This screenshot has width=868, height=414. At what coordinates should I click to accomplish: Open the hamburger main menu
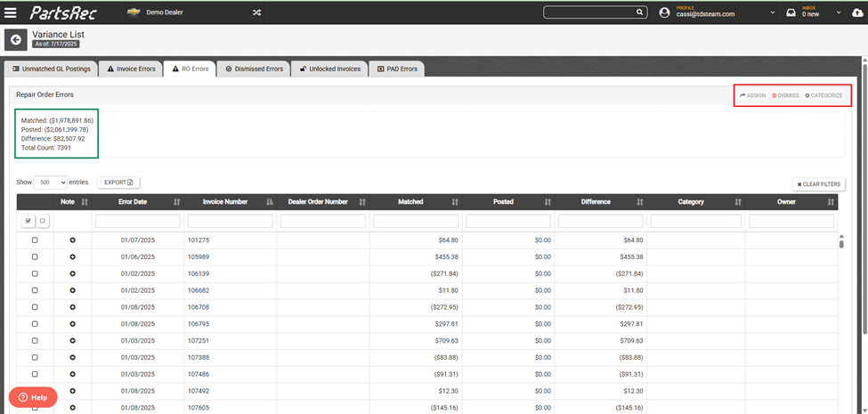[10, 12]
